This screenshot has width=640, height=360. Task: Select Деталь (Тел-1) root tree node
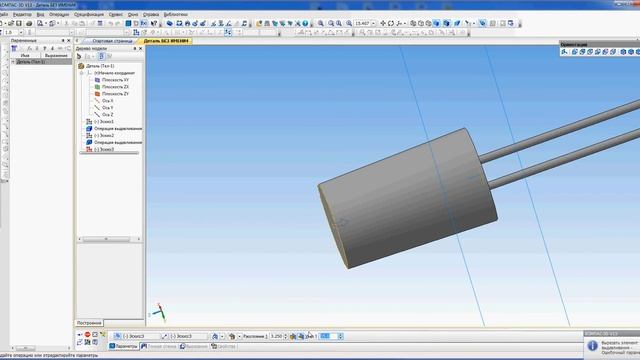point(100,66)
